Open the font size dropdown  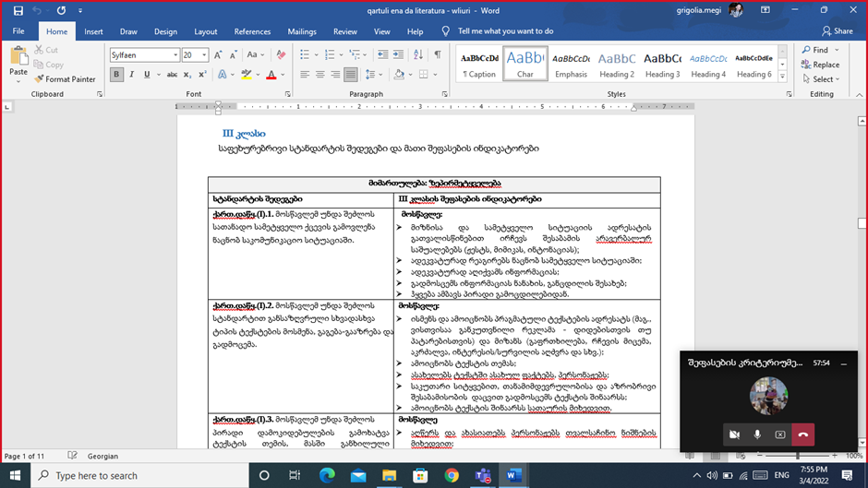pyautogui.click(x=204, y=54)
